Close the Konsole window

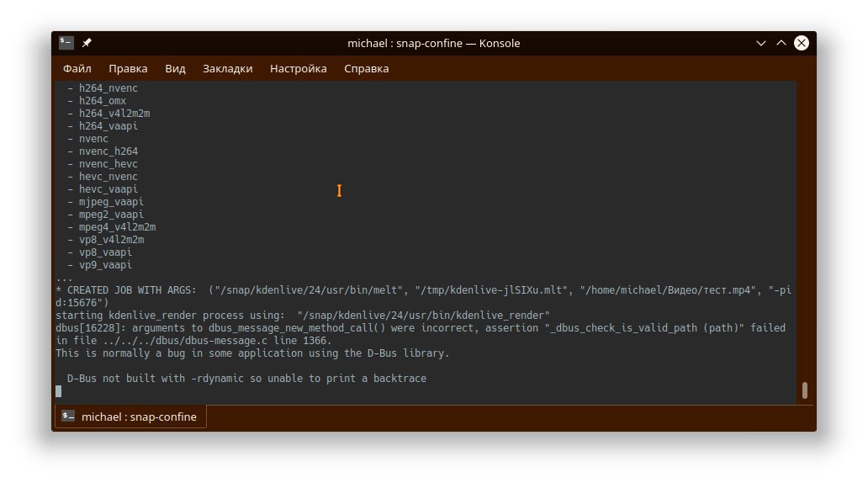click(x=801, y=43)
